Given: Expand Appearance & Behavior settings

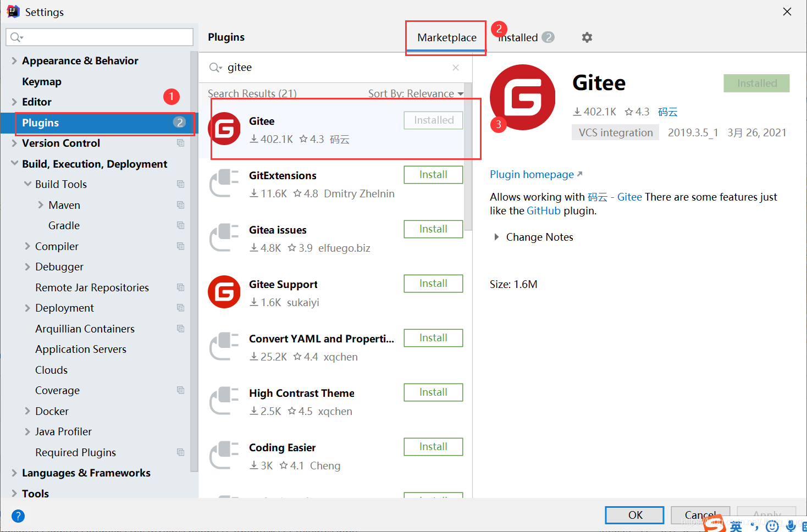Looking at the screenshot, I should point(14,60).
